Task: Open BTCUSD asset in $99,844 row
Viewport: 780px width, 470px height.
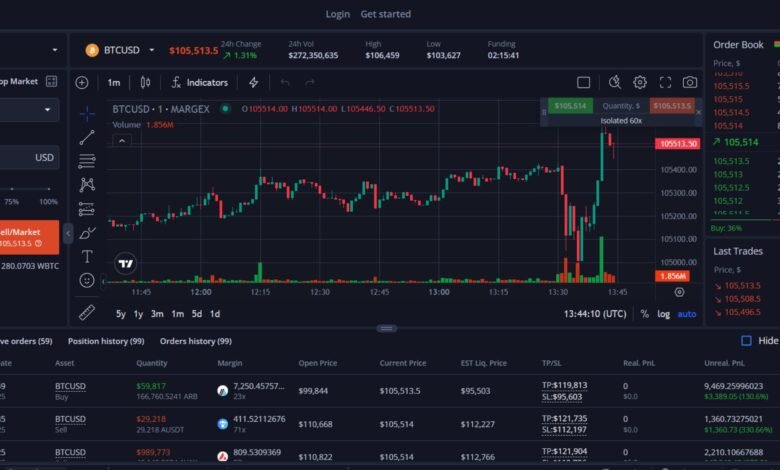Action: pos(70,386)
